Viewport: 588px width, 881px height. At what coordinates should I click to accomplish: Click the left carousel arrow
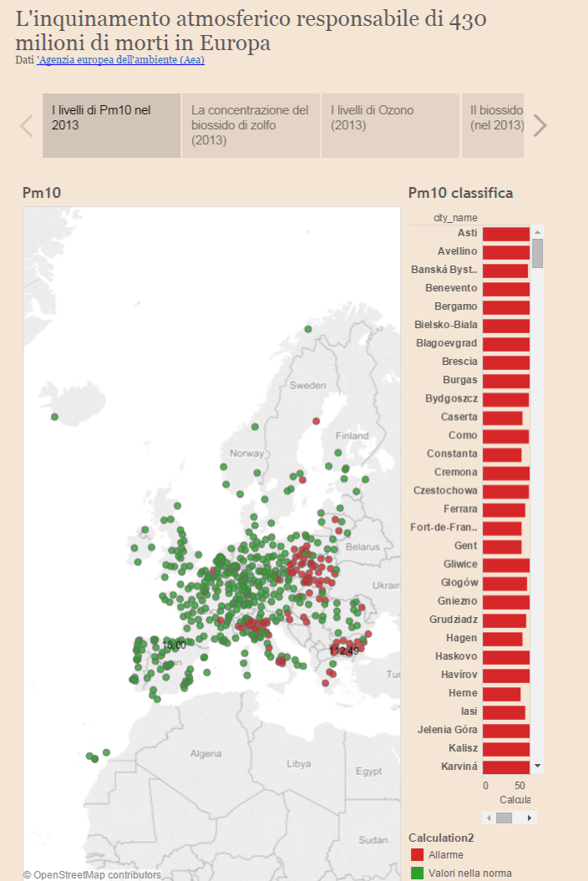27,125
